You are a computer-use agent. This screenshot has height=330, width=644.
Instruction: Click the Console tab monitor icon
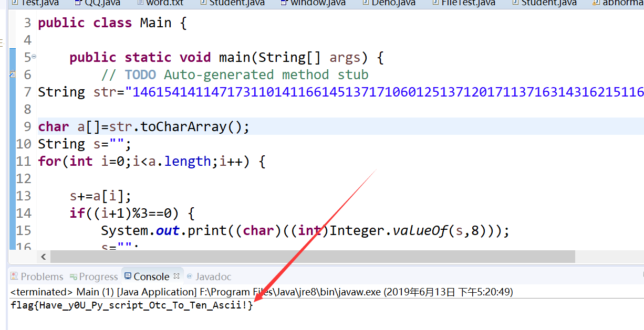coord(128,276)
